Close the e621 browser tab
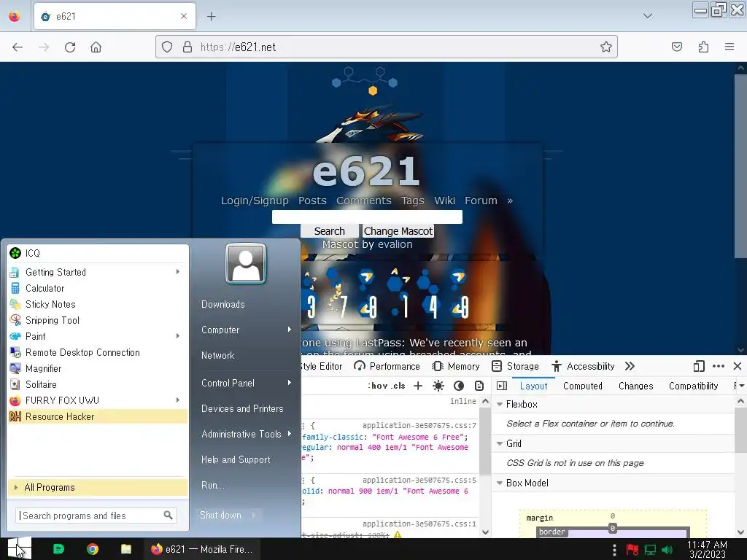 point(184,16)
